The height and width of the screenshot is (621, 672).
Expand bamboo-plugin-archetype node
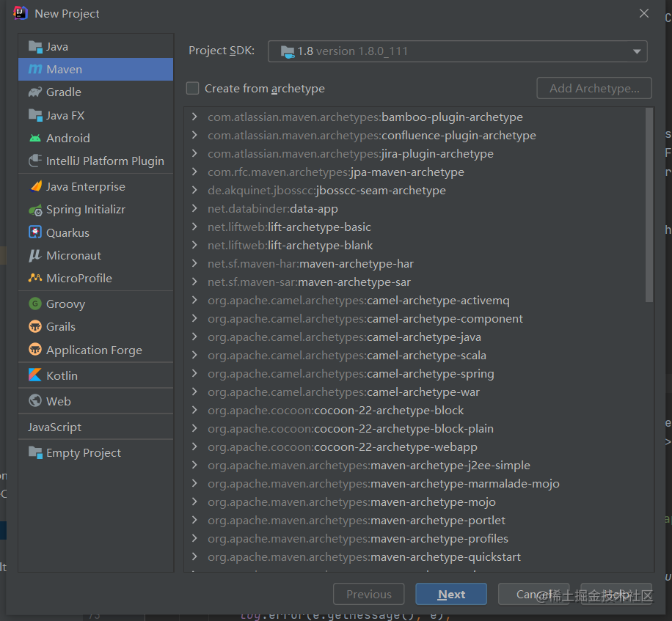click(194, 117)
